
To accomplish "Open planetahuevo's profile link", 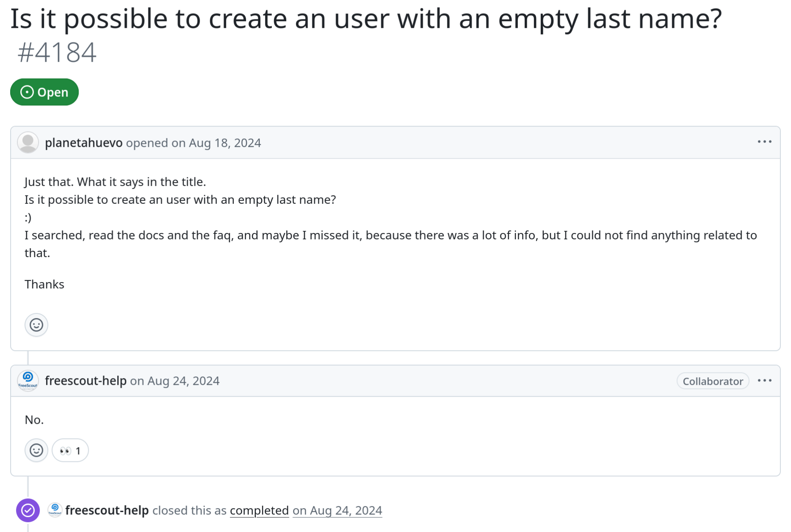I will pos(84,143).
